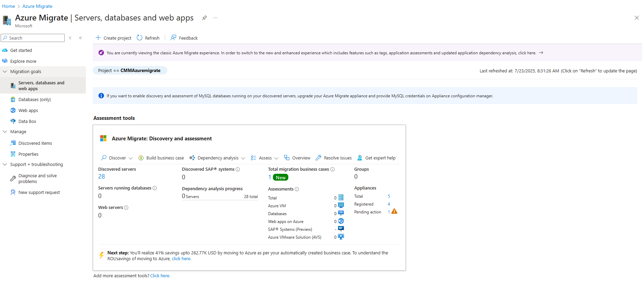Open the Discover dropdown
Screen dimensions: 644x281
tap(117, 158)
